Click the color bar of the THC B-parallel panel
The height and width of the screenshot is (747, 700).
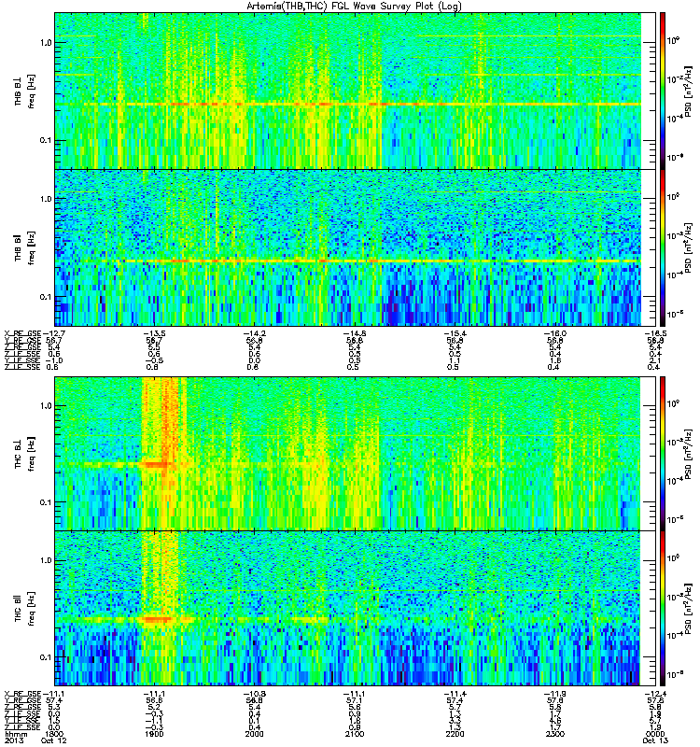662,609
